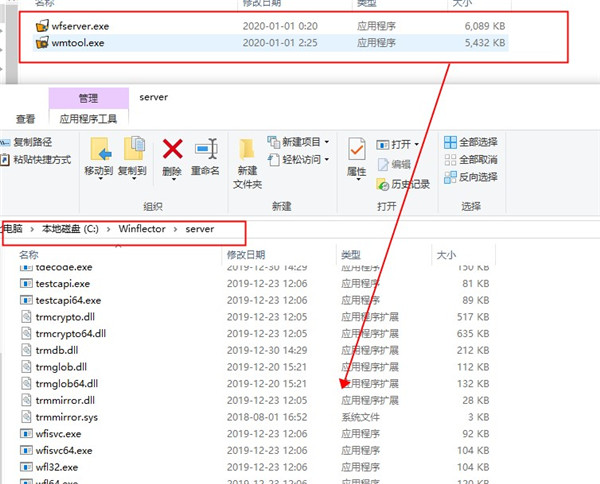Click Local Disk (C:) in address bar
Viewport: 600px width, 484px height.
tap(70, 229)
